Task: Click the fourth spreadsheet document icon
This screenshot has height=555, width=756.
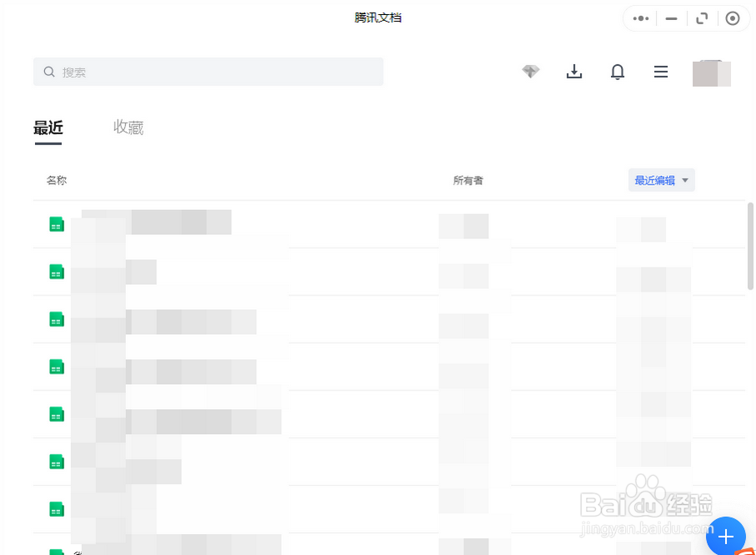Action: (56, 366)
